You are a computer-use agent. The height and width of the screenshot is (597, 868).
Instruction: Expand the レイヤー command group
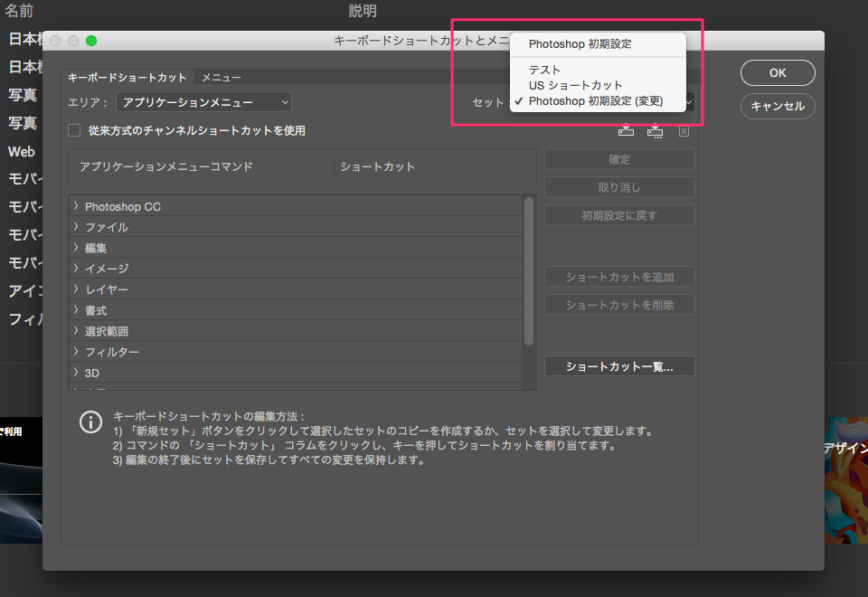[x=76, y=289]
